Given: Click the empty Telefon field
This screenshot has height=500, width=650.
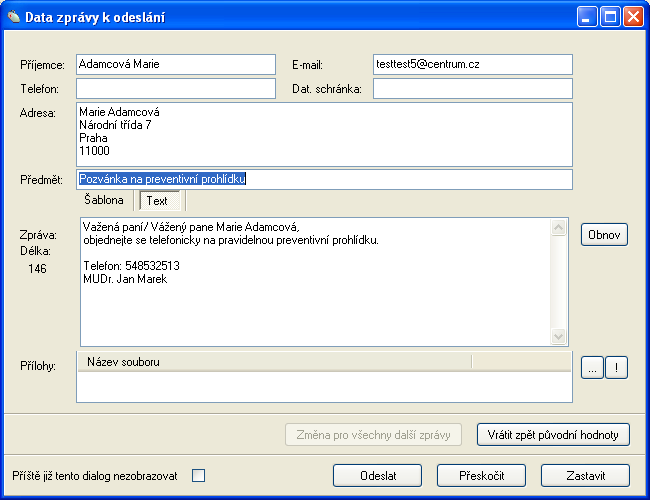Looking at the screenshot, I should point(175,89).
